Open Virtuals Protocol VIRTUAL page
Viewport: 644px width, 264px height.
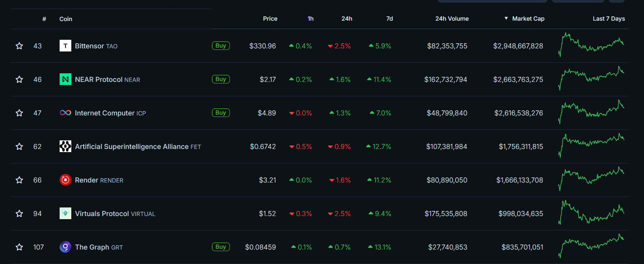click(x=115, y=214)
